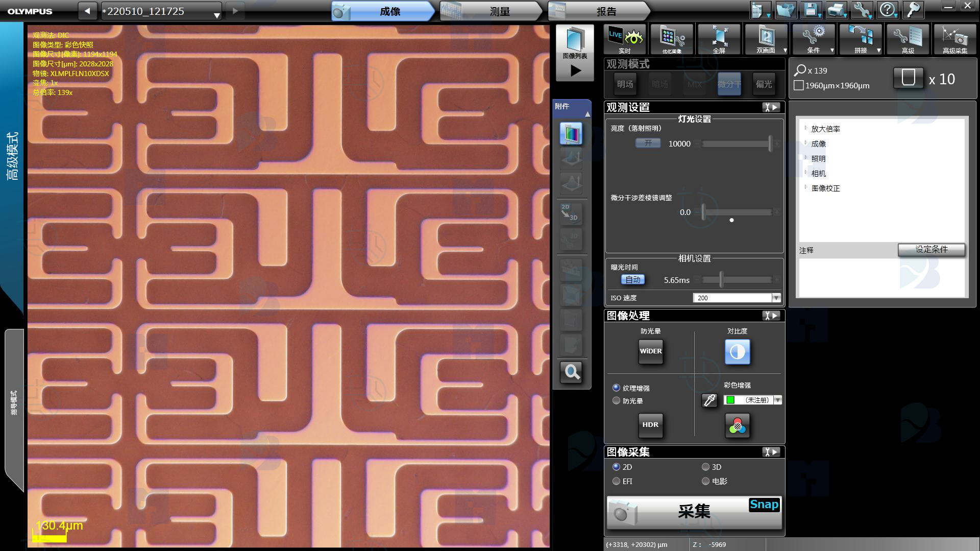Click the WiDER anti-halation button
This screenshot has width=980, height=551.
(x=650, y=351)
